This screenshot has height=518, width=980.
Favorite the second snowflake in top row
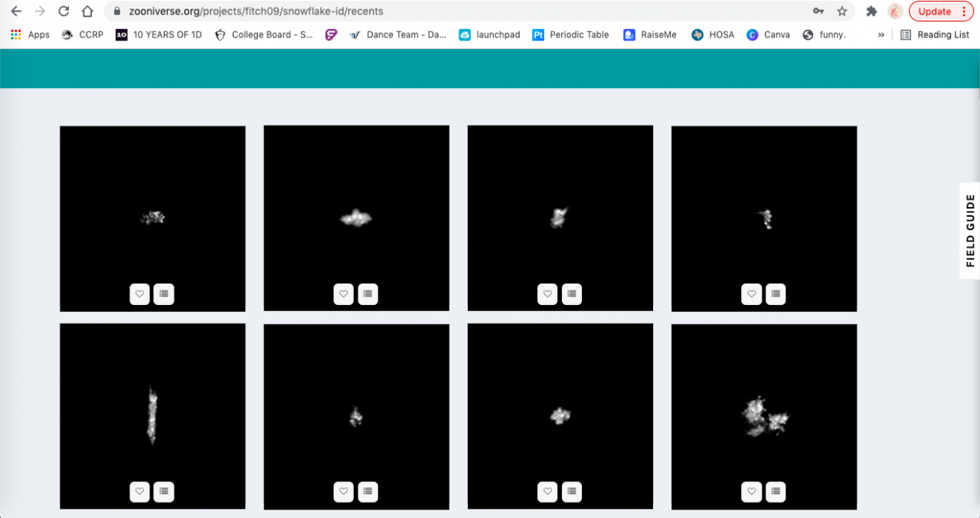click(343, 293)
